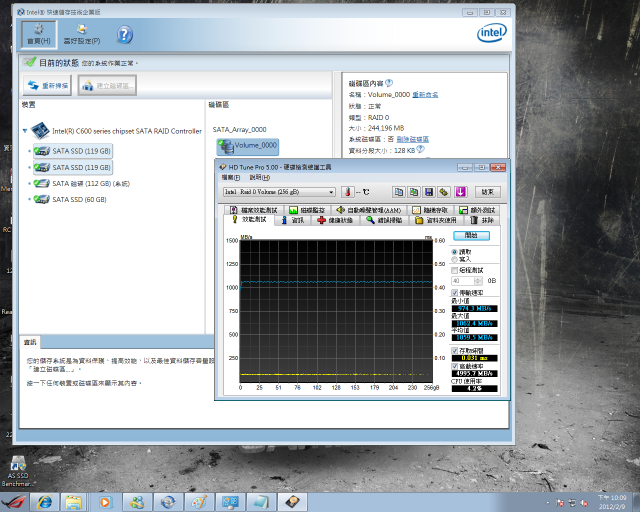Click the ROG Start button on taskbar
The height and width of the screenshot is (512, 640).
pyautogui.click(x=13, y=502)
